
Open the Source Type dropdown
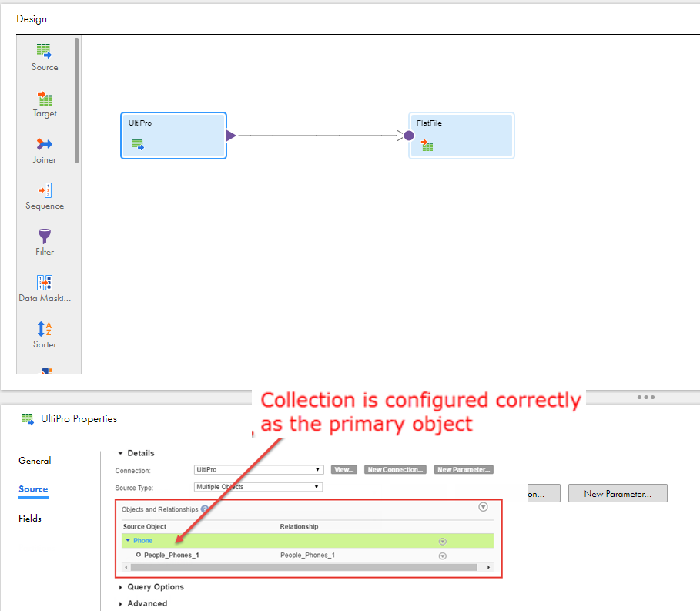click(258, 487)
